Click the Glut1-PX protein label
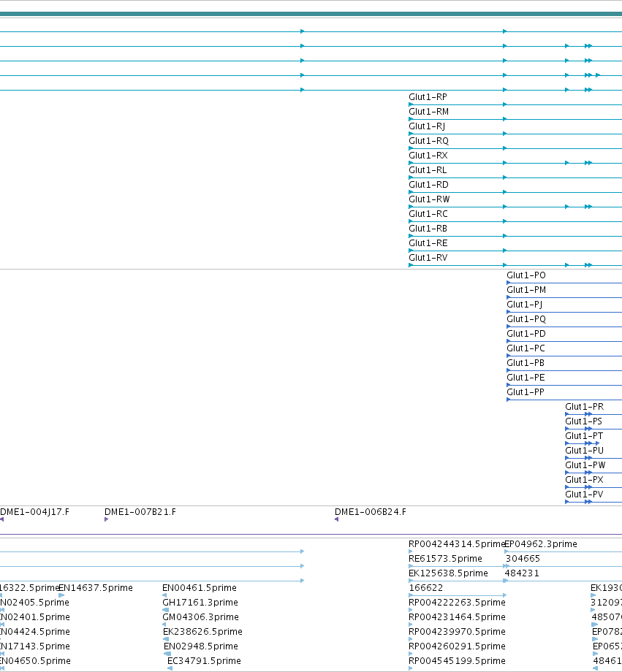Screen dimensions: 622x672 point(584,479)
